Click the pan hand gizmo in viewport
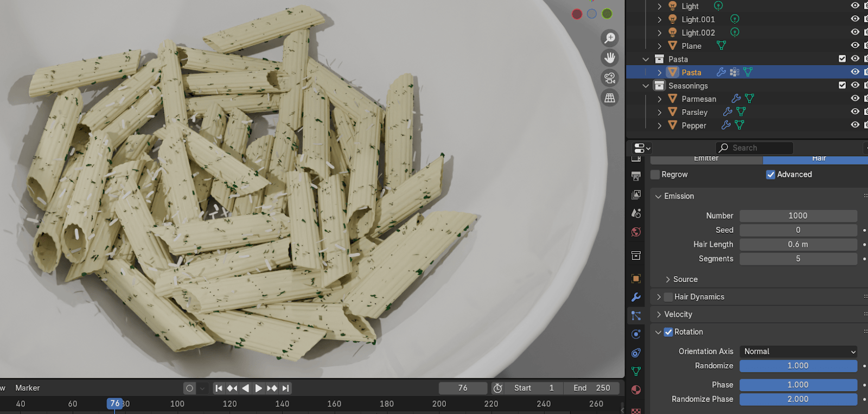Viewport: 868px width, 414px height. pyautogui.click(x=610, y=58)
